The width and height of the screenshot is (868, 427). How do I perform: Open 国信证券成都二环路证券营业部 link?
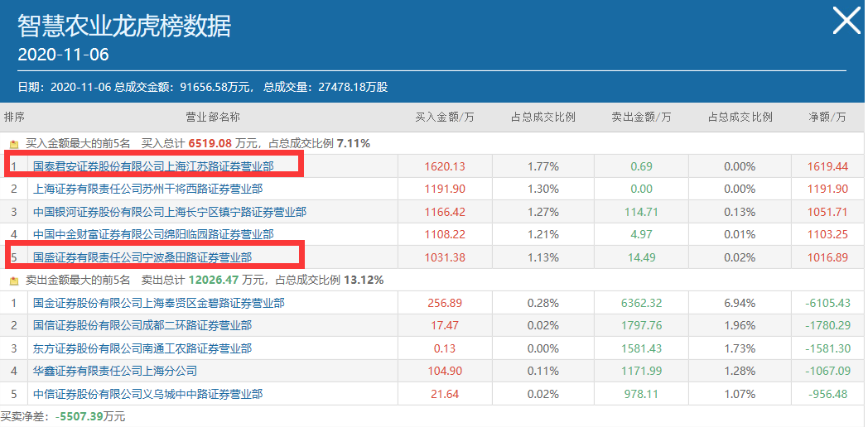(x=142, y=326)
